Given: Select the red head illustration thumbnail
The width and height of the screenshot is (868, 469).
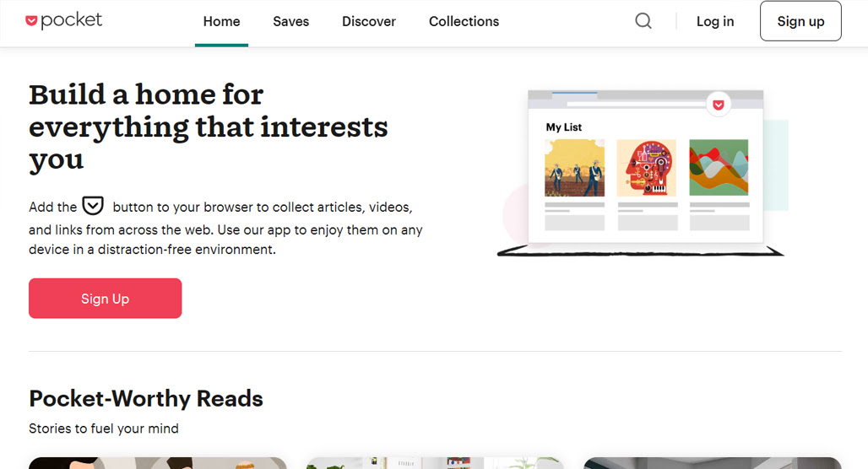Looking at the screenshot, I should pyautogui.click(x=647, y=168).
